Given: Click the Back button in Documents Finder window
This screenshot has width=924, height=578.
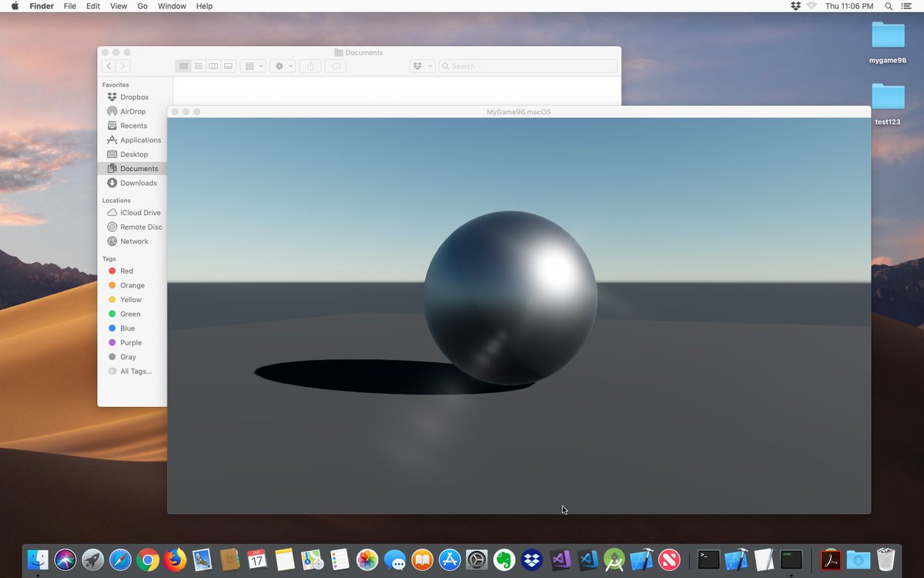Looking at the screenshot, I should tap(109, 66).
